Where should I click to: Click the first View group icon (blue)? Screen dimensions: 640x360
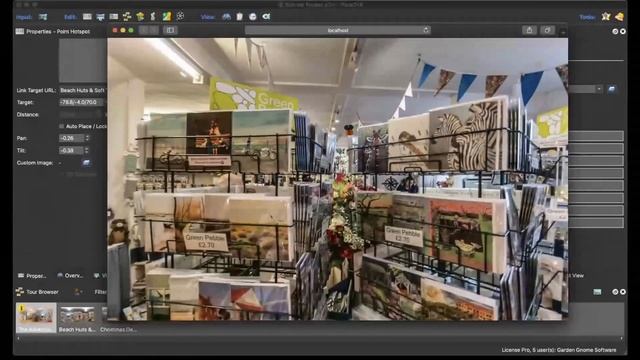pyautogui.click(x=227, y=17)
